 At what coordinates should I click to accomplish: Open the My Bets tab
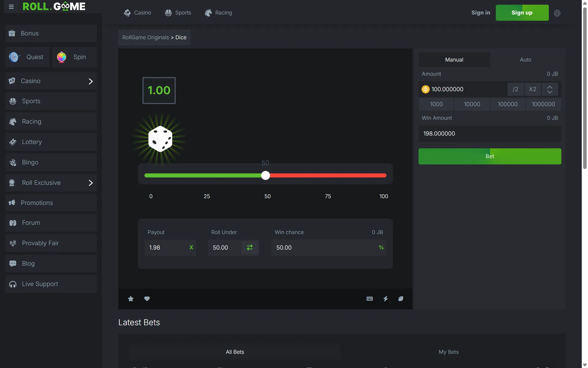point(449,352)
